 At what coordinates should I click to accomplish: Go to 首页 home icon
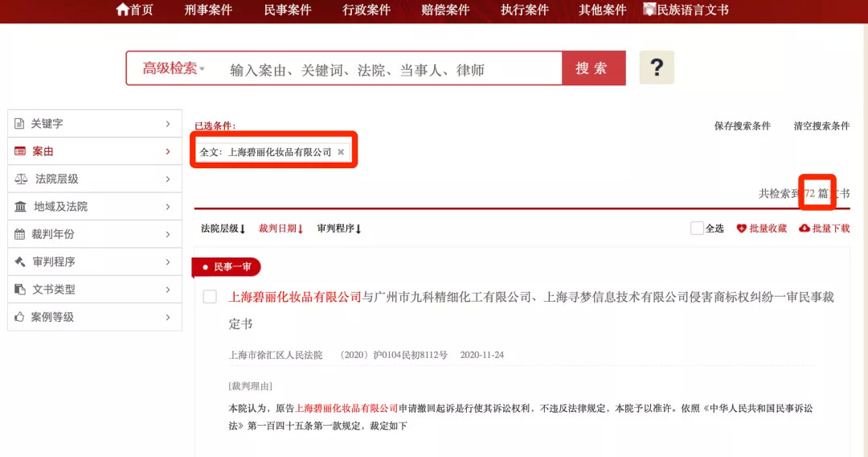[122, 10]
